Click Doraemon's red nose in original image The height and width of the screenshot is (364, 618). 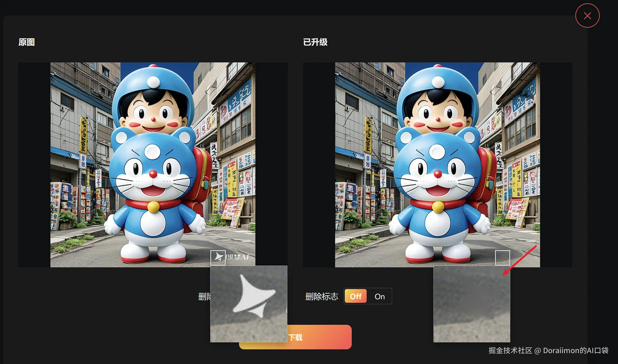153,174
